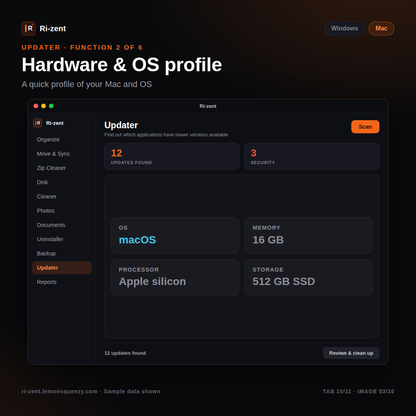The height and width of the screenshot is (416, 416).
Task: Open Documents sidebar item
Action: [62, 225]
